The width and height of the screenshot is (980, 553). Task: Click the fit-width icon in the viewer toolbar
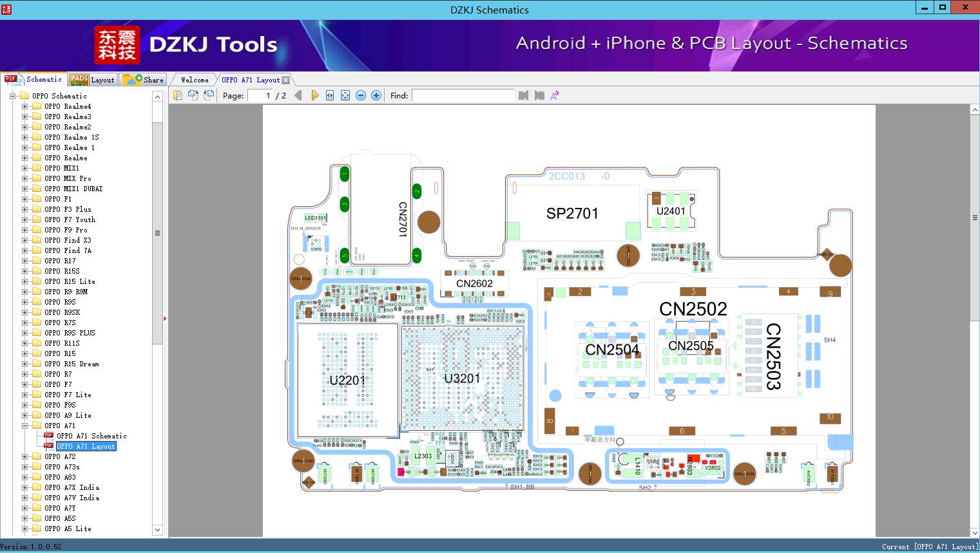[x=330, y=95]
